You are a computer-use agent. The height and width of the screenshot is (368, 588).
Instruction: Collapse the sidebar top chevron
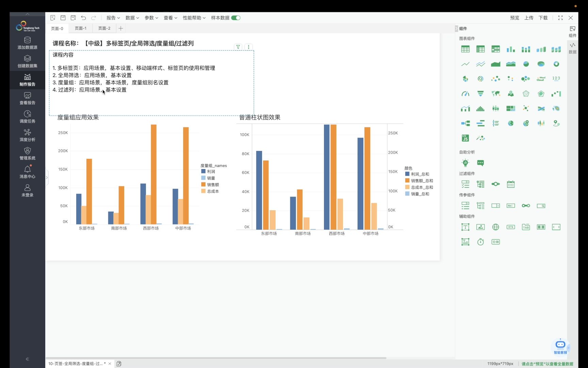[27, 14]
